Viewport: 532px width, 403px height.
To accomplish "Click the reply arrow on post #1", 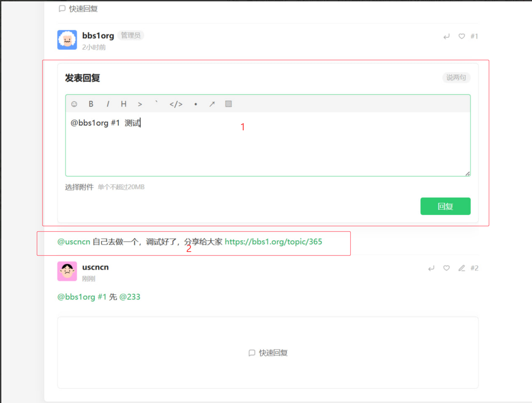I will [447, 36].
